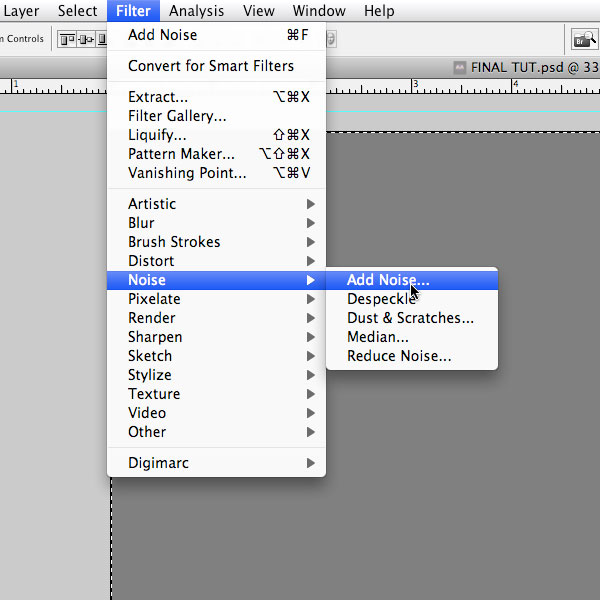Click the FINAL TUT.psd document title
Screen dimensions: 600x600
(x=535, y=68)
